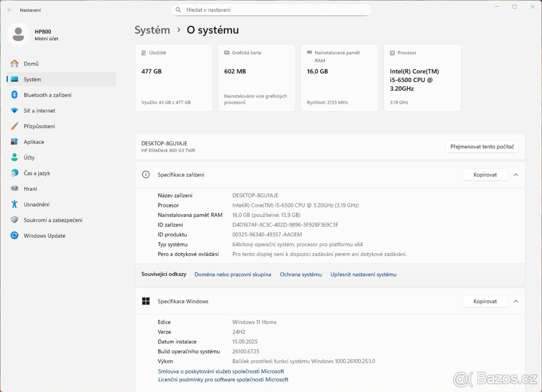
Task: Copy device specifications with Kopírovat button
Action: point(485,175)
